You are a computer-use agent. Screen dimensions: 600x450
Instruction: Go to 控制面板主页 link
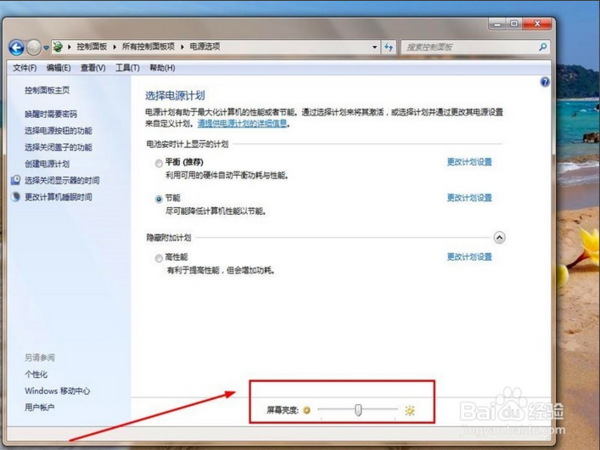[x=47, y=90]
